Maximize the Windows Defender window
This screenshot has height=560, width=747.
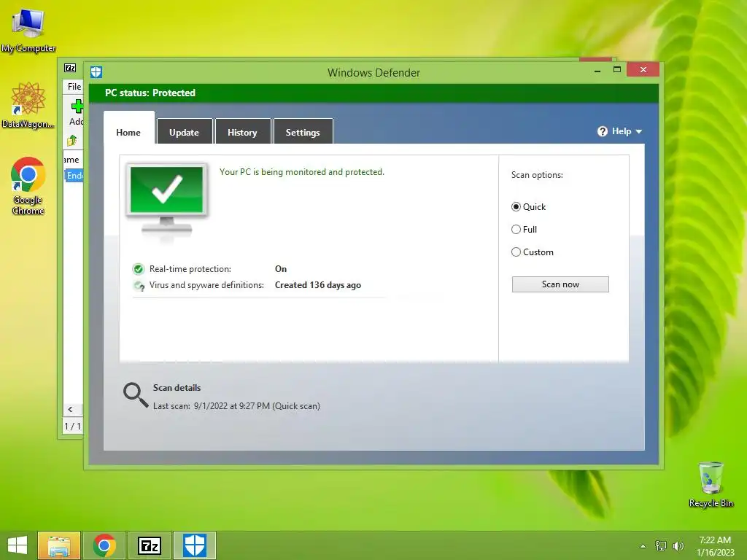tap(617, 70)
